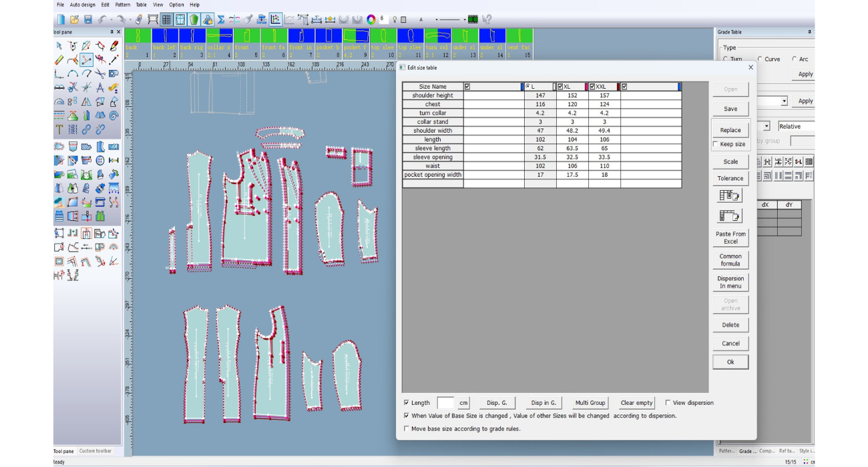Click the floppy disk Save toolbar icon
The image size is (868, 467).
87,19
